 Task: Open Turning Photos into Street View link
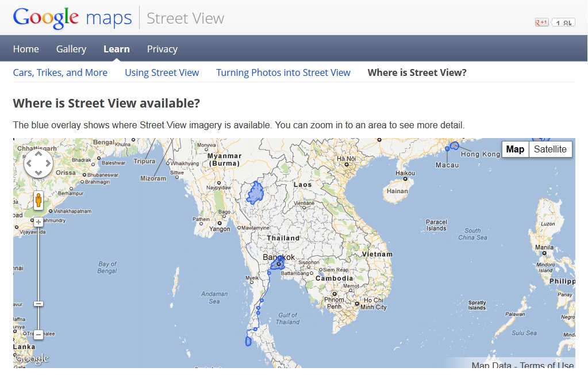tap(283, 72)
